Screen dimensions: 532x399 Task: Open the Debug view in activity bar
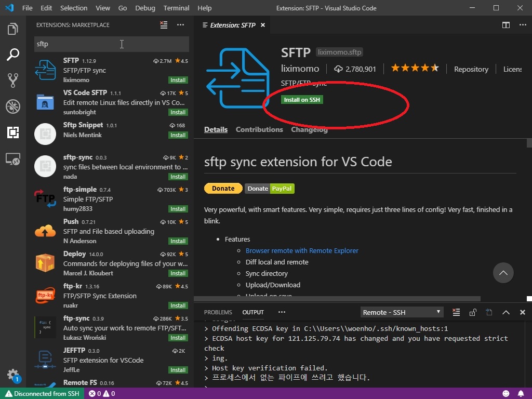point(13,107)
